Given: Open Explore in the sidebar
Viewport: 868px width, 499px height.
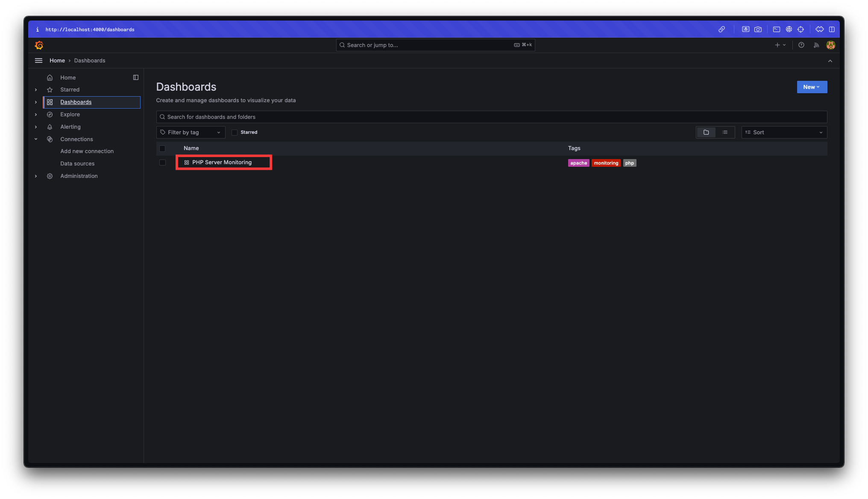Looking at the screenshot, I should pos(70,115).
